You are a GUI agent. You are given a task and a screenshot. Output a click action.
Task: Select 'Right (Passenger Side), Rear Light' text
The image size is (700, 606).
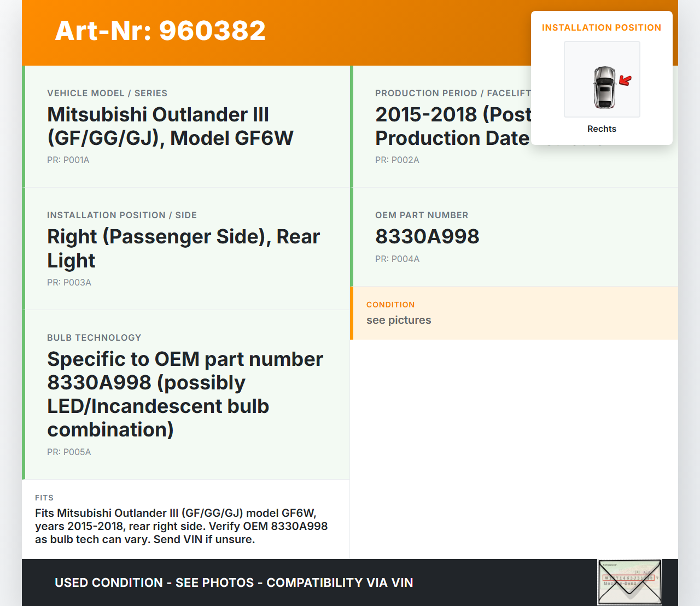click(x=183, y=248)
